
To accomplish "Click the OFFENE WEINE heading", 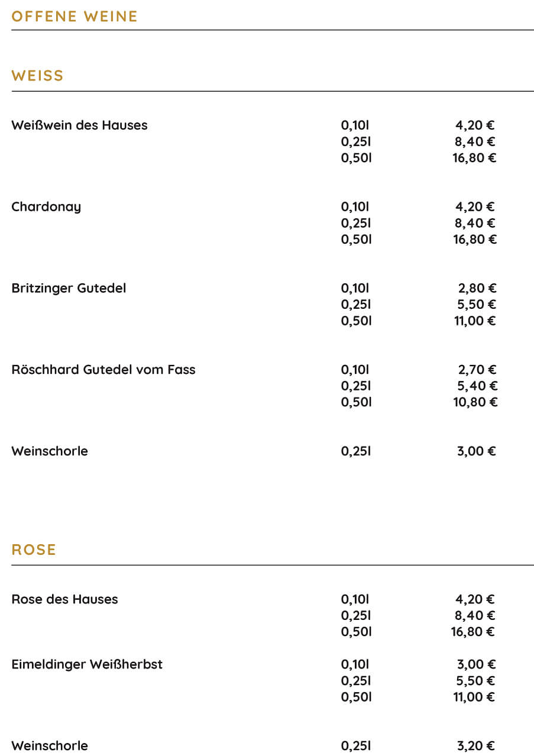I will 75,16.
